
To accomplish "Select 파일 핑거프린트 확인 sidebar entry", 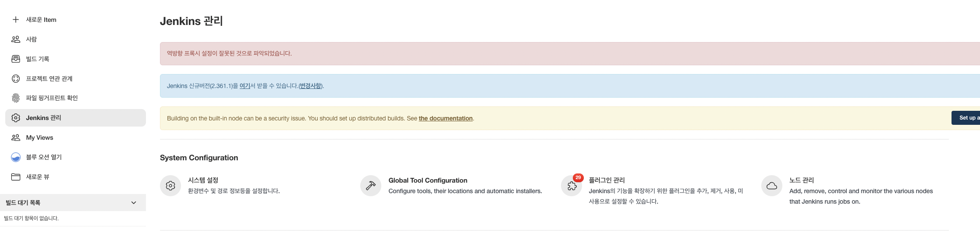I will tap(75, 98).
